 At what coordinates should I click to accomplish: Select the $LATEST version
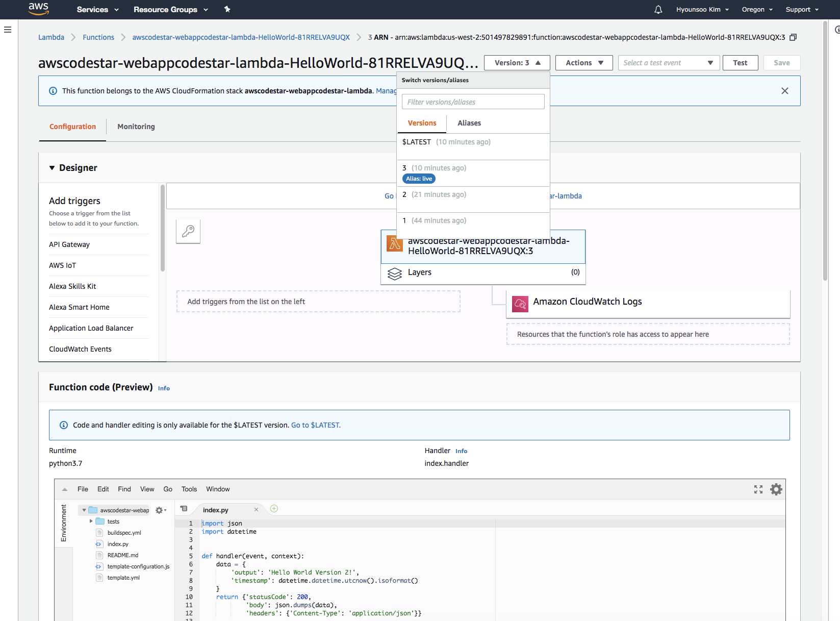(473, 147)
